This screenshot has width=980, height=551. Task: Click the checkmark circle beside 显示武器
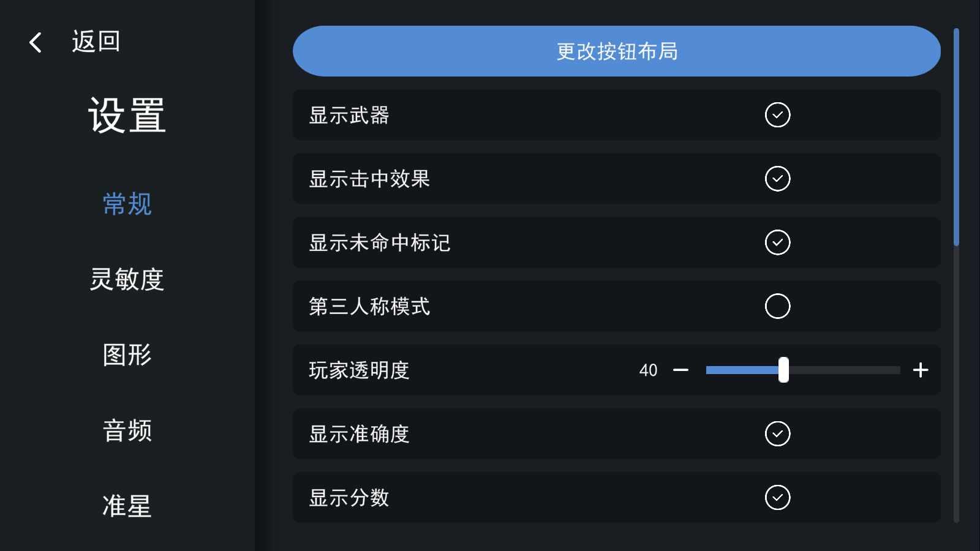point(777,114)
